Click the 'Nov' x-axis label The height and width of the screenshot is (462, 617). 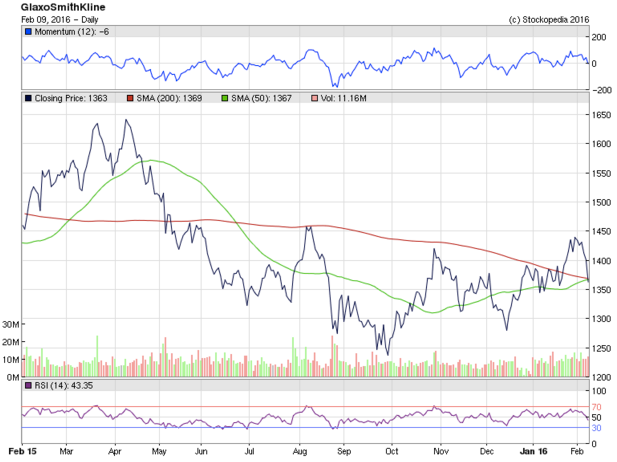(x=441, y=451)
